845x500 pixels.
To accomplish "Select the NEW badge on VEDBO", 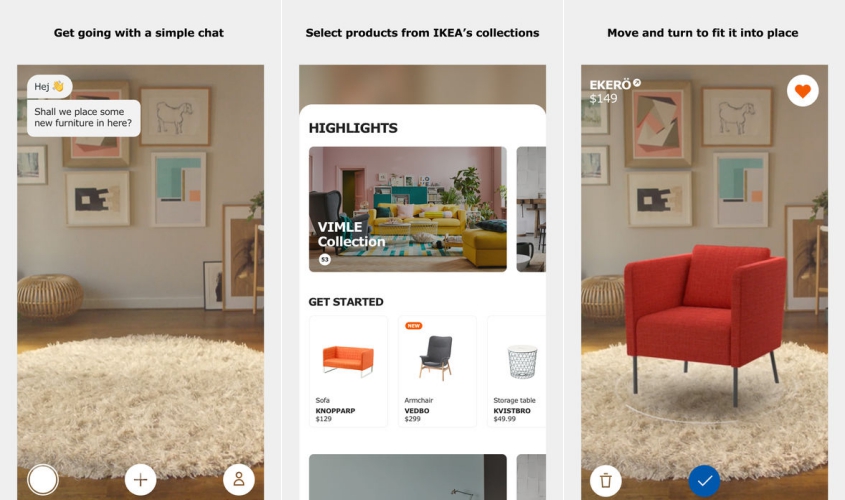I will click(x=413, y=325).
